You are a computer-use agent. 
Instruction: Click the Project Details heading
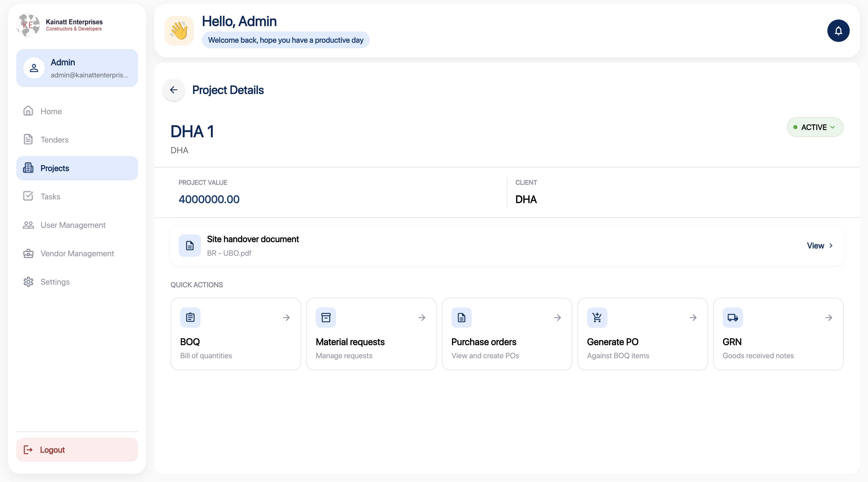click(x=228, y=90)
